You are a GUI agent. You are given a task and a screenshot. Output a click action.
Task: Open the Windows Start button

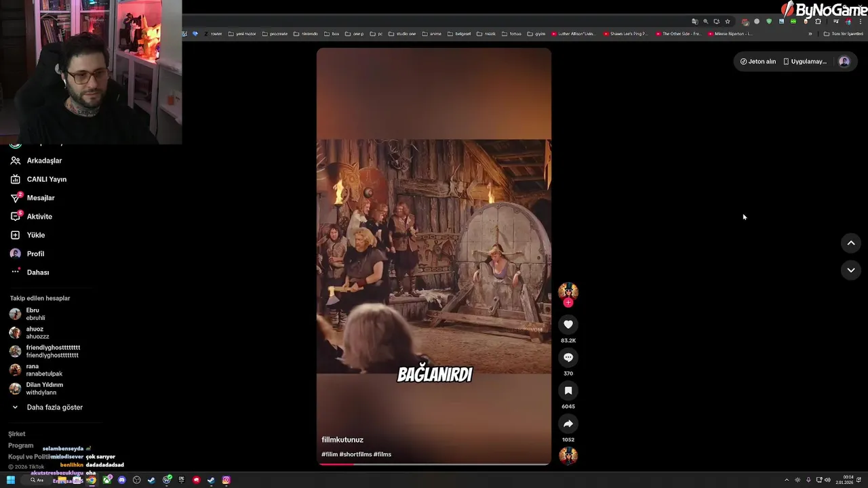(x=11, y=480)
